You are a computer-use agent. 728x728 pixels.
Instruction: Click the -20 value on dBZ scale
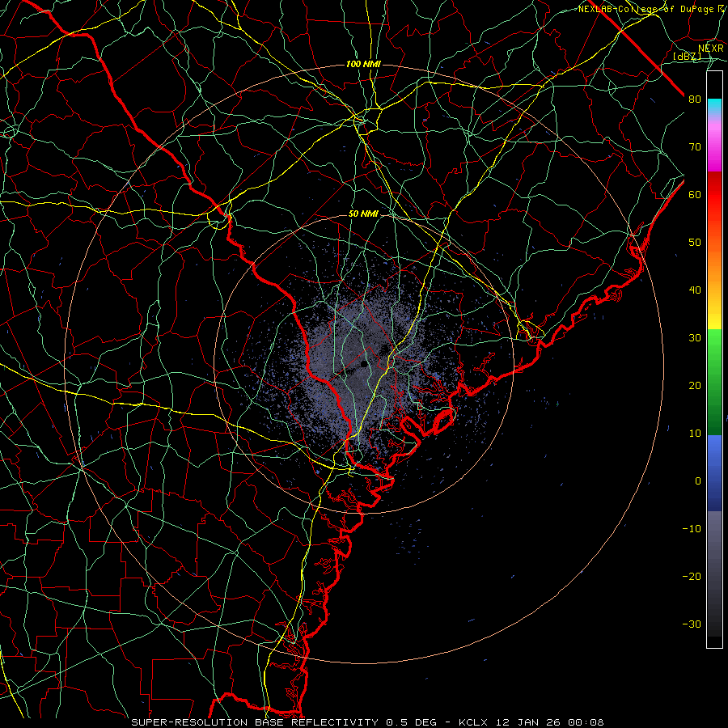[x=692, y=576]
